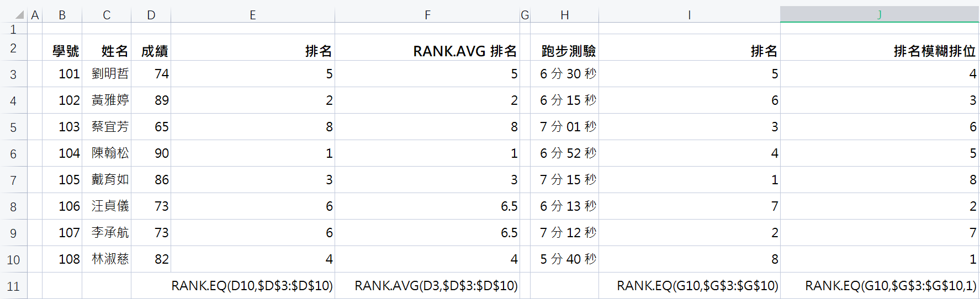The height and width of the screenshot is (299, 980).
Task: Select name cell 汪貞儀
Action: [x=107, y=206]
